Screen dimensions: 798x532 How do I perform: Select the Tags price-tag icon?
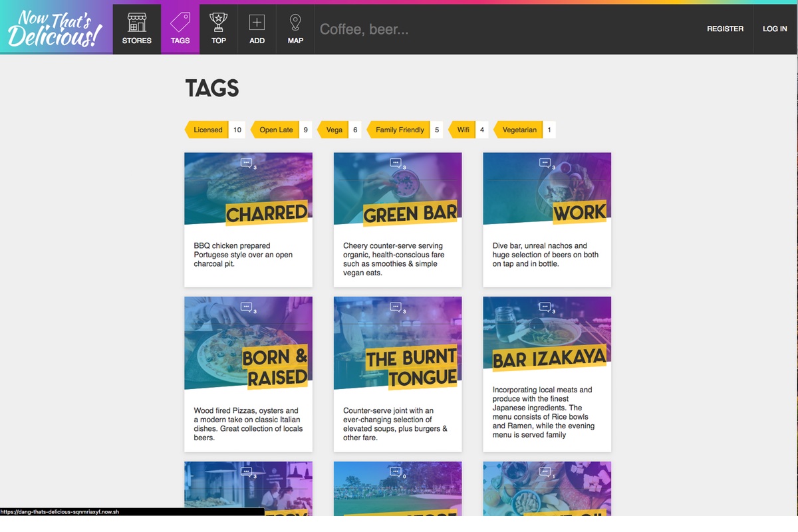tap(180, 23)
